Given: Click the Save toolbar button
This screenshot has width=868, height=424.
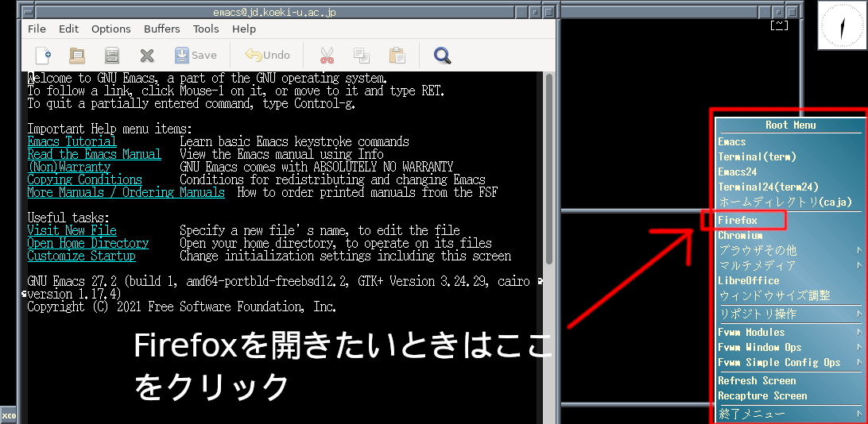Looking at the screenshot, I should (x=196, y=56).
